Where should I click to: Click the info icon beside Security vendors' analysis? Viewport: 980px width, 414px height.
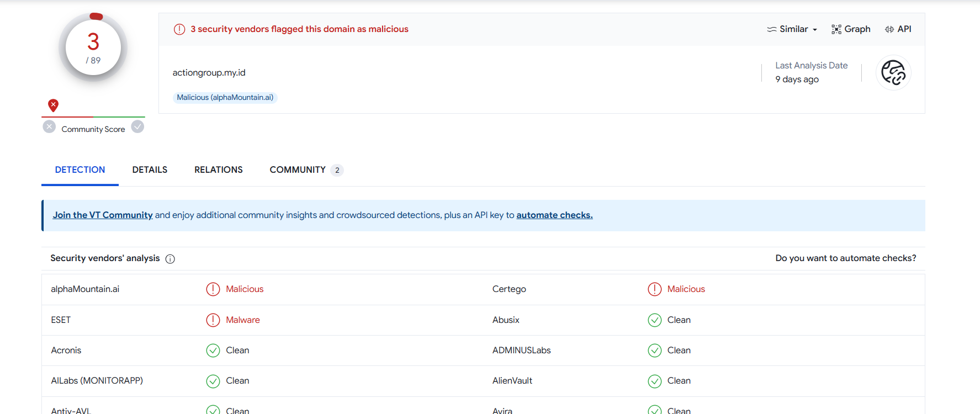pos(170,259)
